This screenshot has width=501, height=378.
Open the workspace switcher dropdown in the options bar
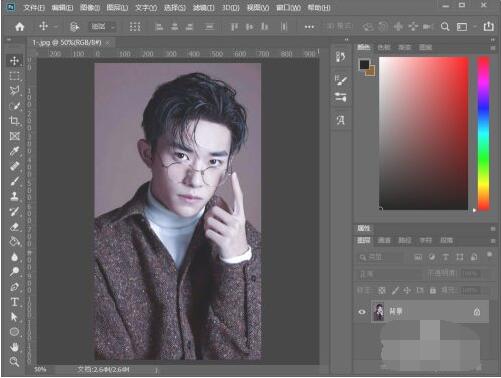point(465,27)
